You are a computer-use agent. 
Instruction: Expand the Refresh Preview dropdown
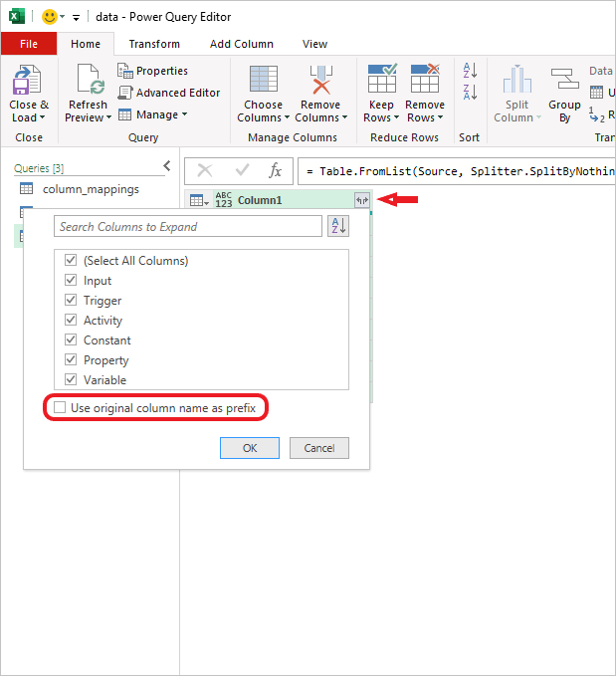click(x=109, y=117)
